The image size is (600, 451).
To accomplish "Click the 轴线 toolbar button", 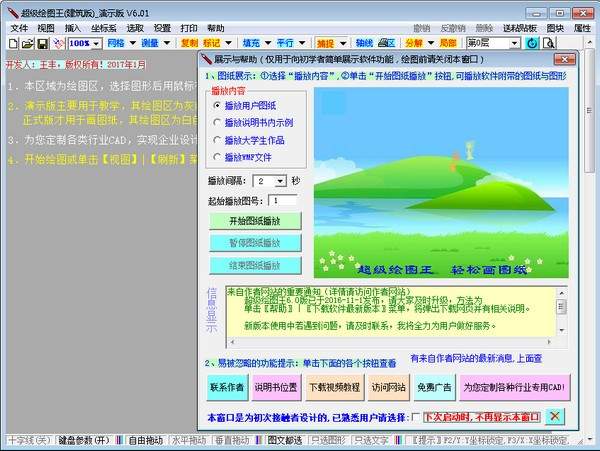I will click(x=365, y=44).
